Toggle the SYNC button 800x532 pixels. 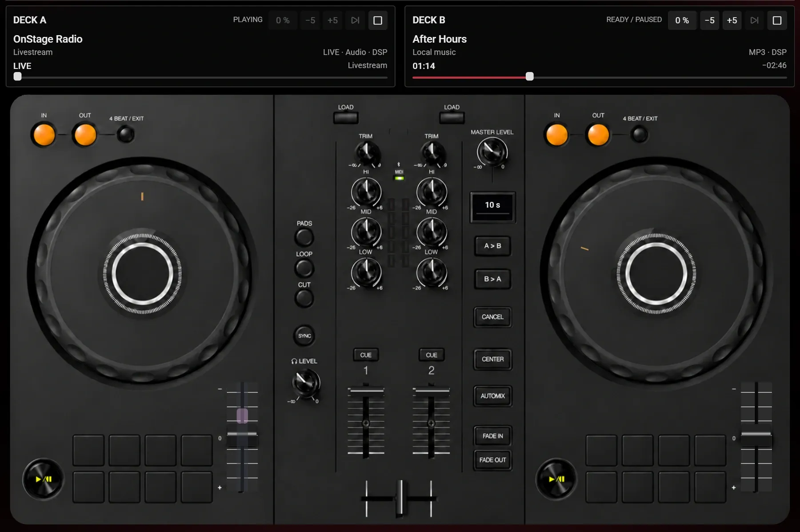(x=304, y=336)
